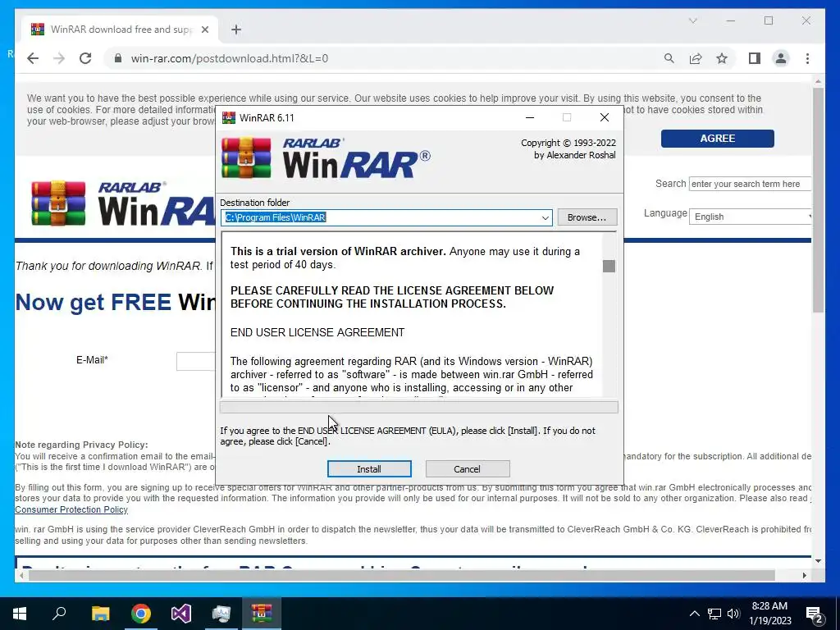The height and width of the screenshot is (630, 840).
Task: Open the Language dropdown on the webpage
Action: [x=751, y=217]
